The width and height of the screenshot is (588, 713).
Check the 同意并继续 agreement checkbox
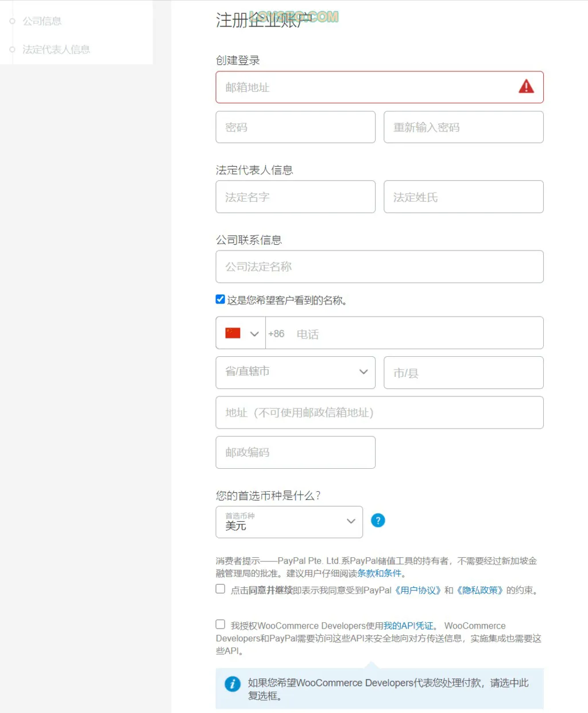[220, 589]
